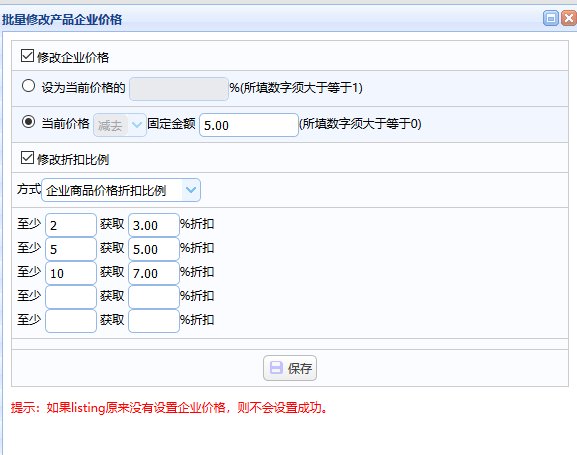Click the dropdown arrow of 企业商品价格折扣比例
The width and height of the screenshot is (577, 455).
[x=191, y=190]
